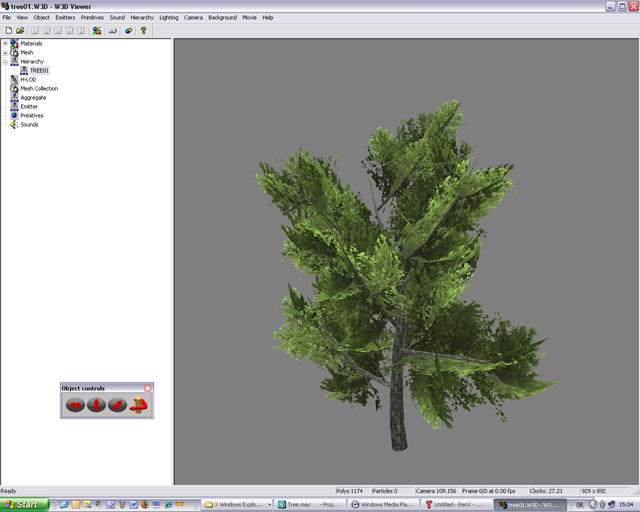640x512 pixels.
Task: Click the Firefox quick launch icon
Action: tap(144, 505)
